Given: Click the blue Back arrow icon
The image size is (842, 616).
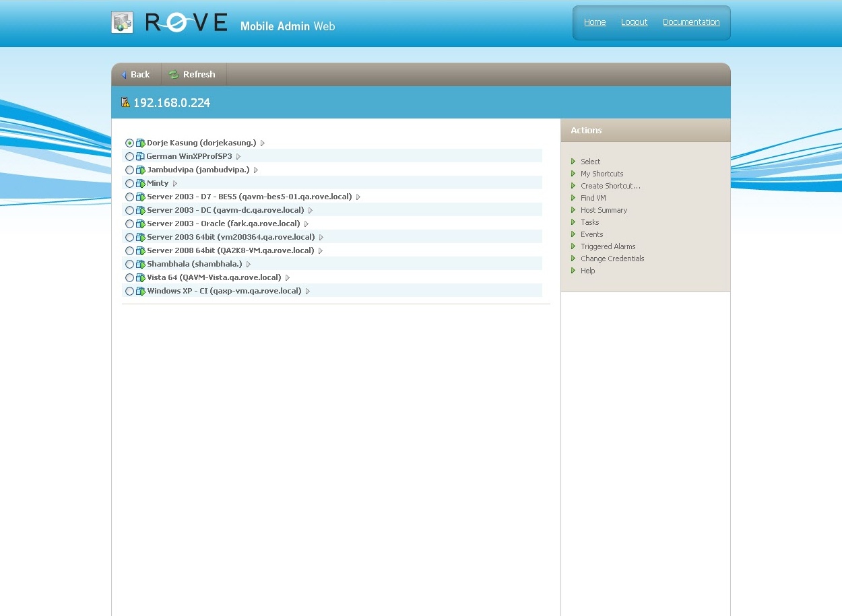Looking at the screenshot, I should pos(124,75).
